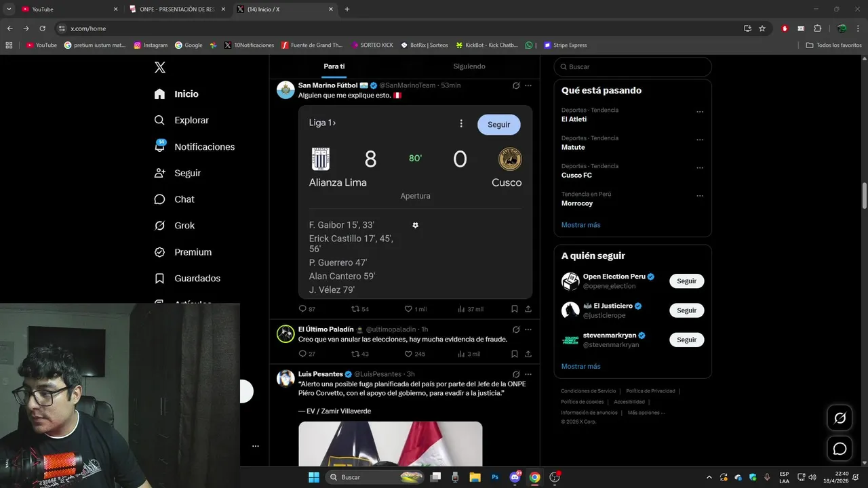Open Discord from the taskbar
This screenshot has height=488, width=868.
pyautogui.click(x=515, y=477)
